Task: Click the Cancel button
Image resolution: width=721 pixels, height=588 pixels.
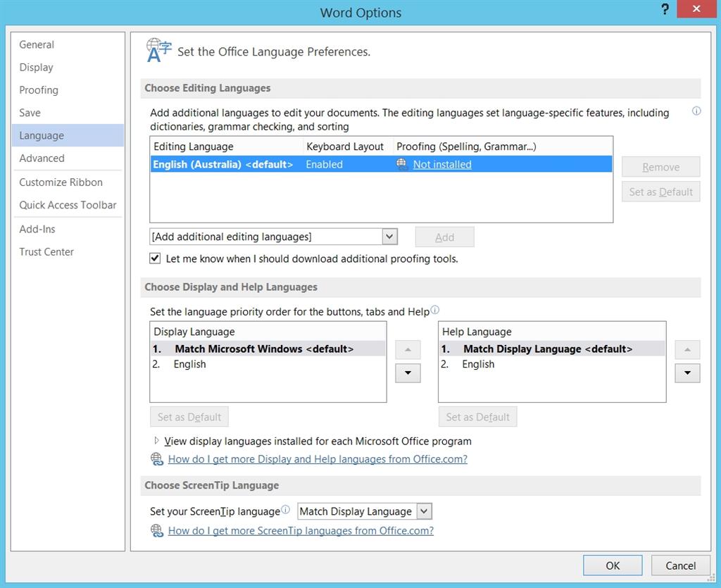Action: [681, 565]
